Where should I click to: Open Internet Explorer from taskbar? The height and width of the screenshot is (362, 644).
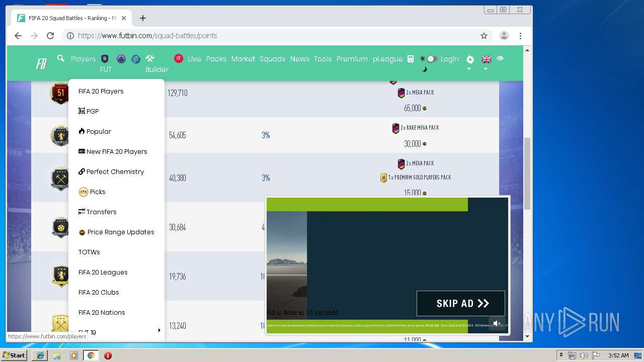[40, 355]
